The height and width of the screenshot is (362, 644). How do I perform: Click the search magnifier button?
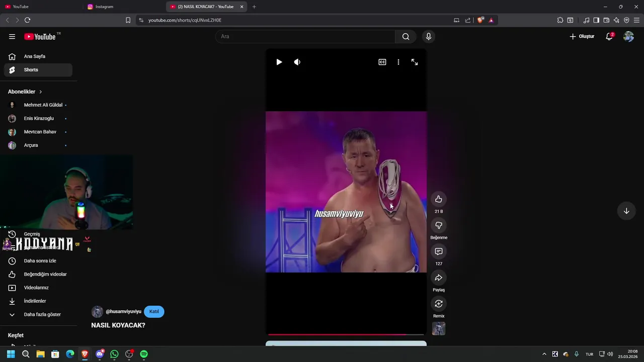tap(406, 36)
